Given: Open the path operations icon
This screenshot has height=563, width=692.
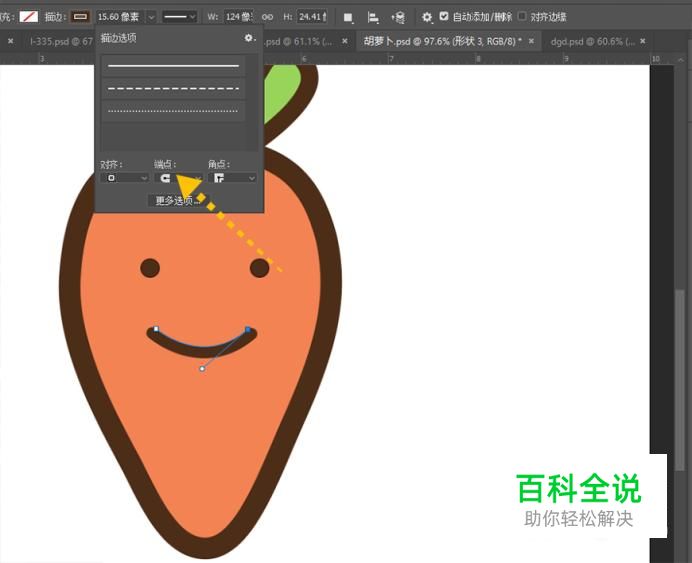Looking at the screenshot, I should [348, 17].
